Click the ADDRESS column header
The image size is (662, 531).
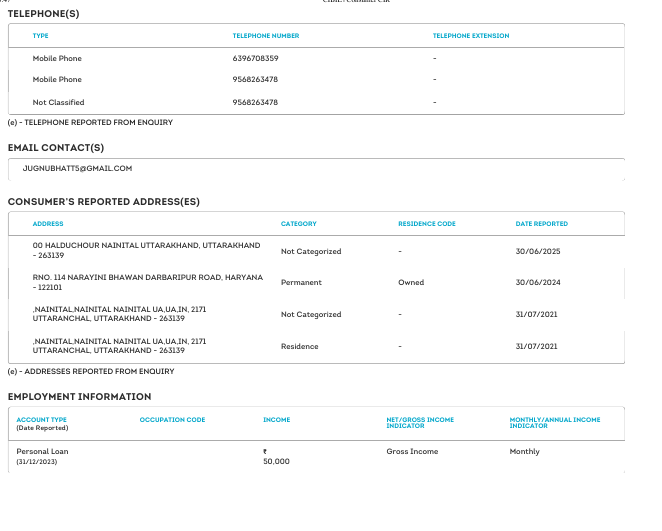coord(48,224)
